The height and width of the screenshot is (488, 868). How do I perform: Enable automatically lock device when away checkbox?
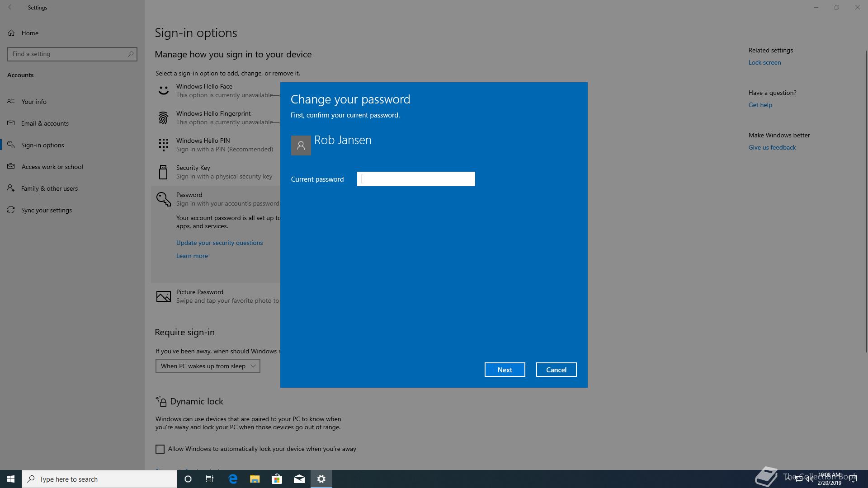pos(160,449)
